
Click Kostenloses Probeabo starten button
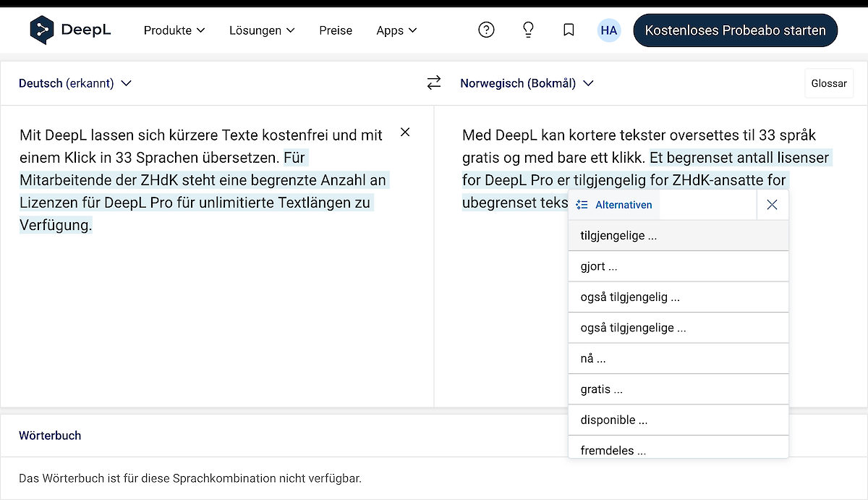(x=735, y=30)
